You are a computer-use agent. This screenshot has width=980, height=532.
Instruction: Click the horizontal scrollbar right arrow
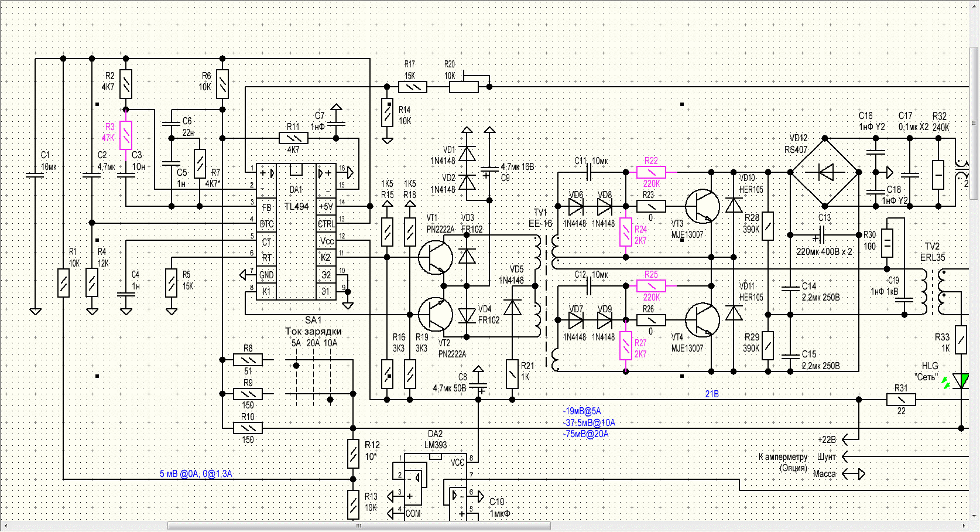[x=965, y=526]
